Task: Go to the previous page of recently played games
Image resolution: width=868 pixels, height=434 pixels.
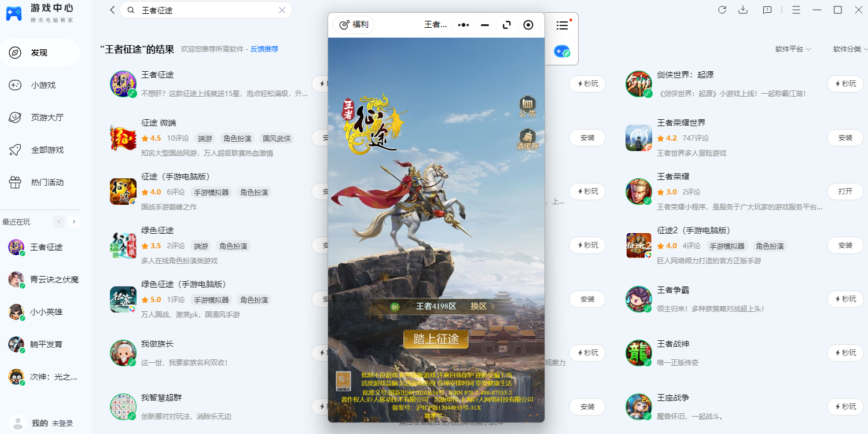Action: click(x=59, y=222)
